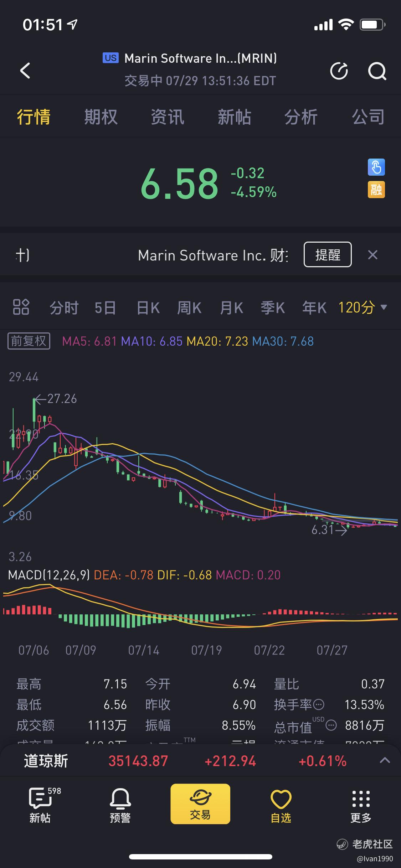Tap the MACD(12,26,9) indicator label
Screen dimensions: 401x868
point(49,575)
